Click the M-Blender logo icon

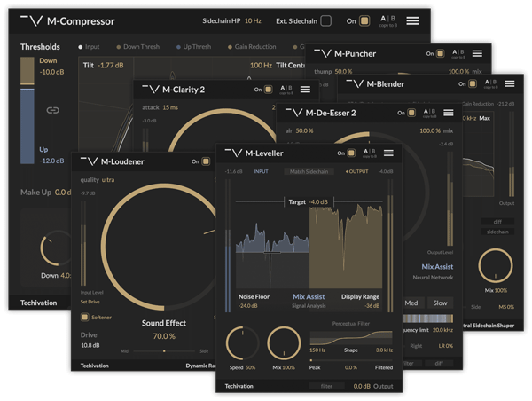pyautogui.click(x=355, y=83)
